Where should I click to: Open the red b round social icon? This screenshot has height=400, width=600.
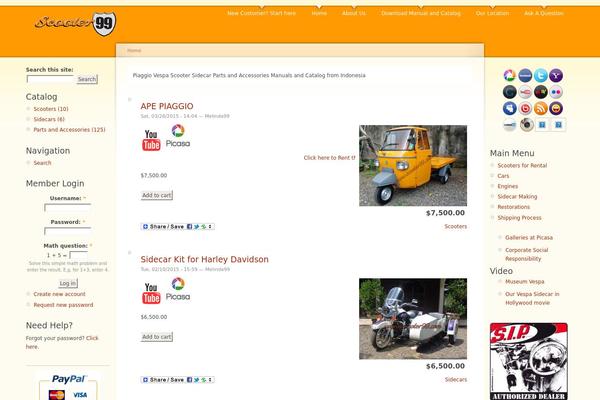pos(525,108)
